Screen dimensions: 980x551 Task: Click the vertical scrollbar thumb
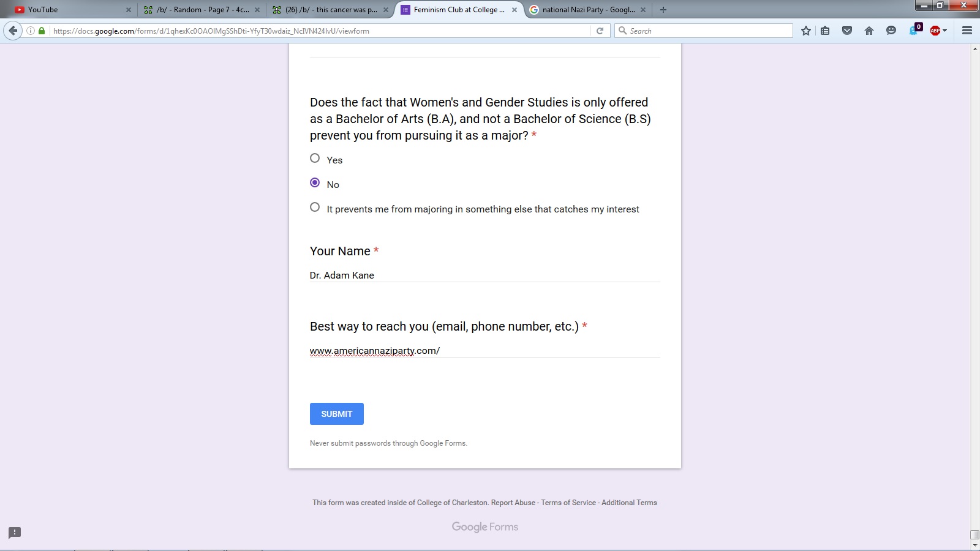tap(975, 536)
